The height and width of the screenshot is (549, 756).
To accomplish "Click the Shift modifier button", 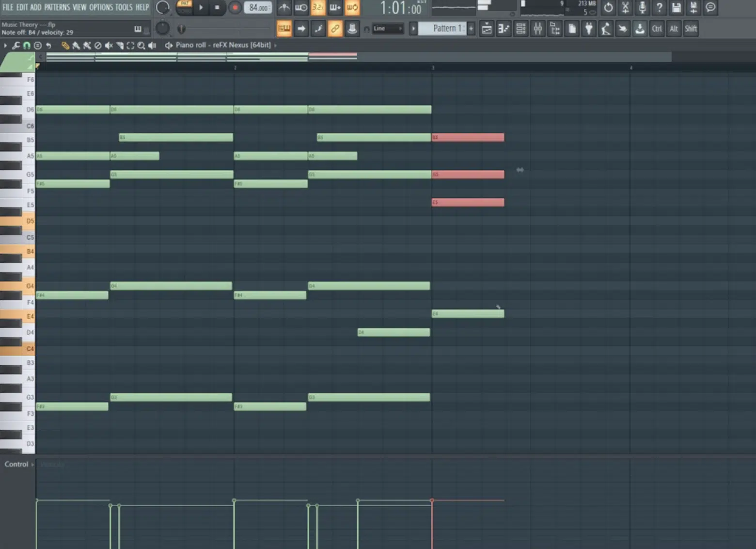I will coord(691,29).
